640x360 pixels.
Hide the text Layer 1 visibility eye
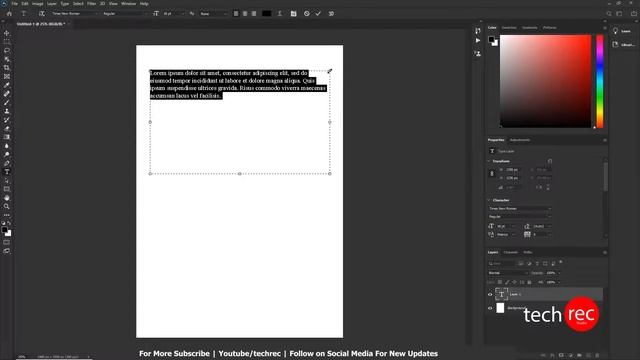(490, 294)
